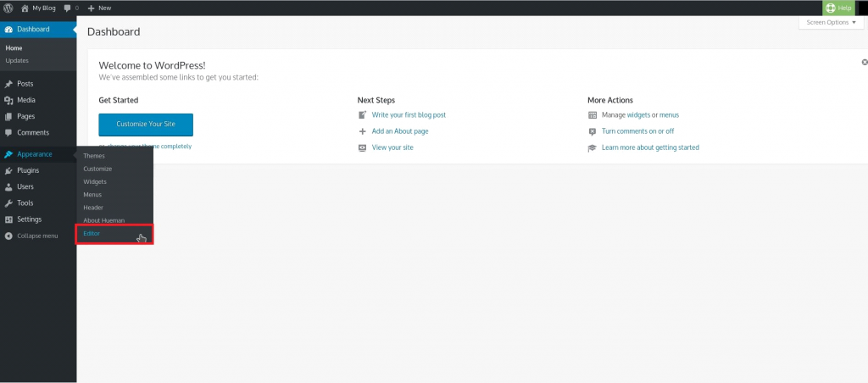The height and width of the screenshot is (383, 868).
Task: Open Learn more about getting started link
Action: click(650, 147)
